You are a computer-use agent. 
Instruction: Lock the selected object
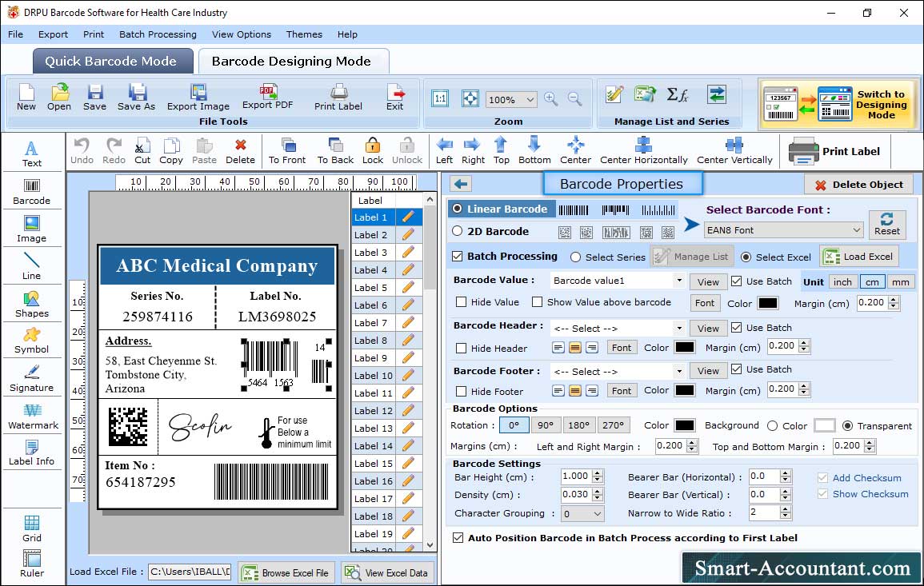pos(373,151)
